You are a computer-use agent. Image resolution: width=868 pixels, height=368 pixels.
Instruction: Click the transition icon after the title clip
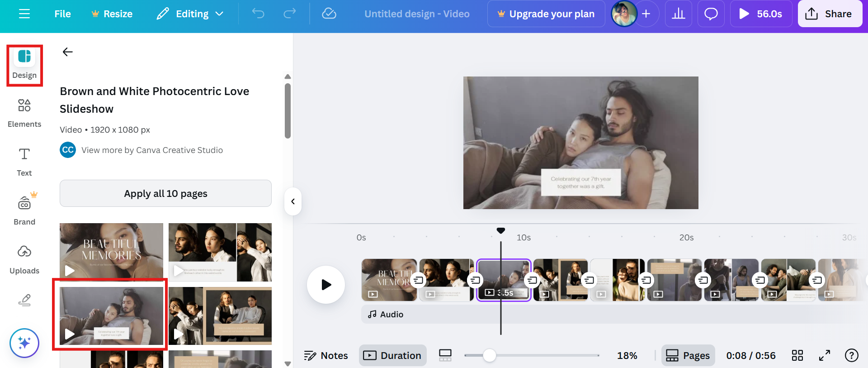pos(418,281)
